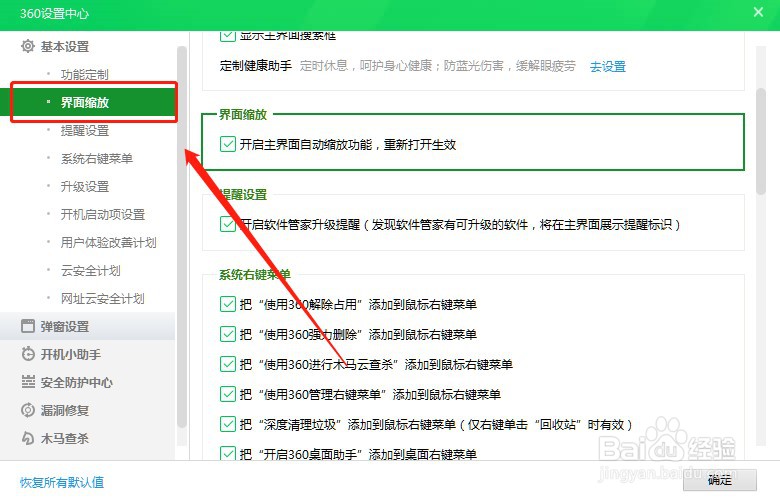Screen dimensions: 780x500
Task: Select 界面缩放 in the sidebar
Action: [85, 102]
